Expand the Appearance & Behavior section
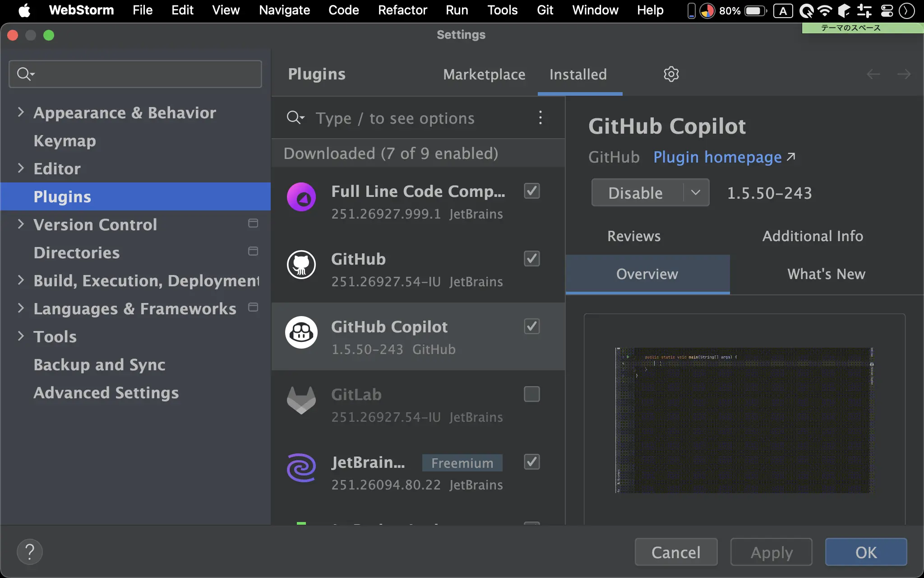The height and width of the screenshot is (578, 924). pyautogui.click(x=21, y=112)
